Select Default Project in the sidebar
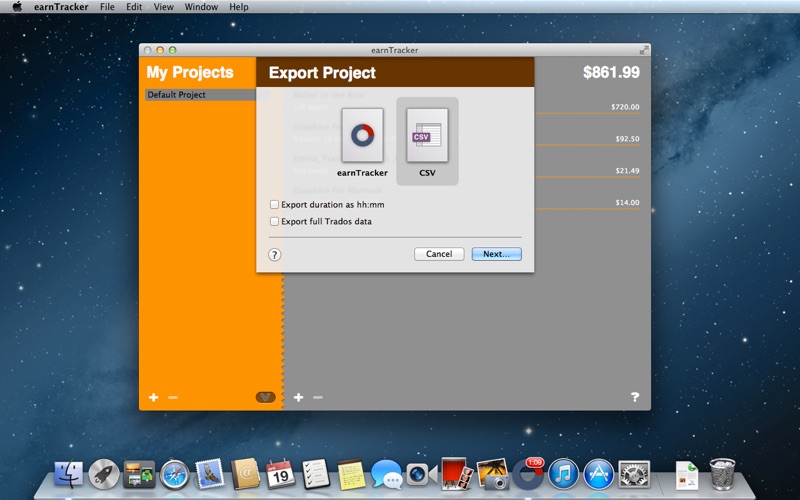Viewport: 800px width, 500px height. click(x=201, y=94)
